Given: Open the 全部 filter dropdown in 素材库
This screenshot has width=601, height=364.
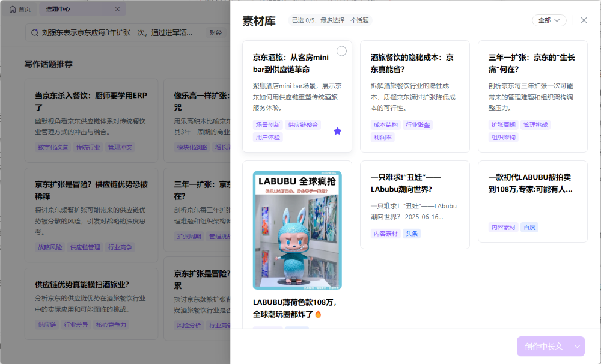Looking at the screenshot, I should point(549,20).
